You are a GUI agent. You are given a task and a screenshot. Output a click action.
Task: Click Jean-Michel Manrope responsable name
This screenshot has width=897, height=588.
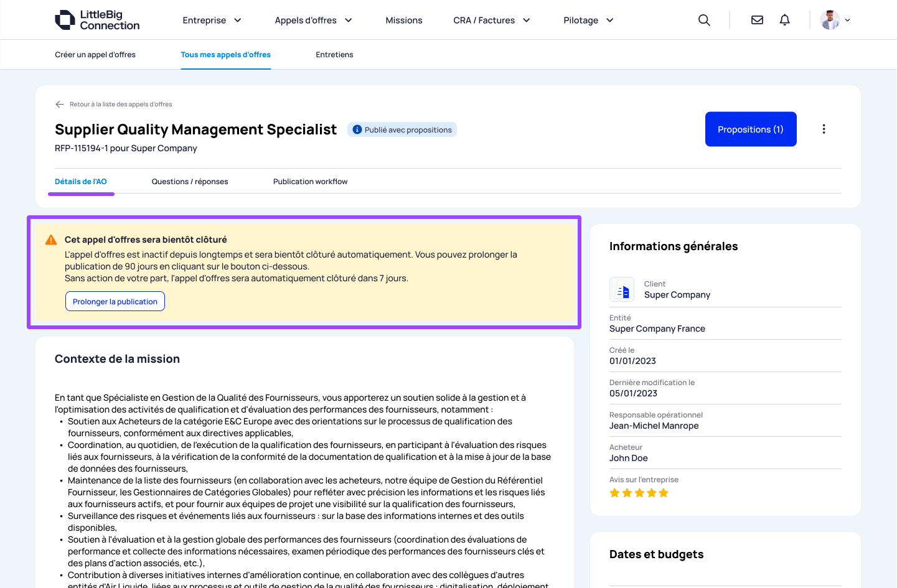654,426
